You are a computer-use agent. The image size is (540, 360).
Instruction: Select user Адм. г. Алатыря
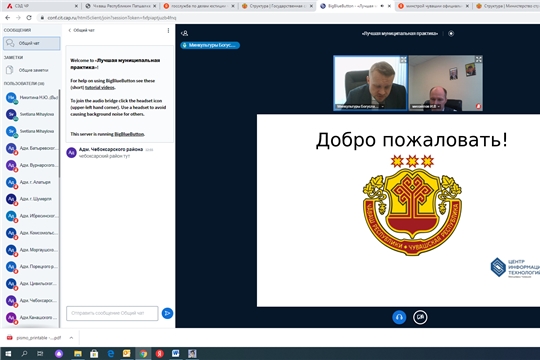click(x=31, y=182)
